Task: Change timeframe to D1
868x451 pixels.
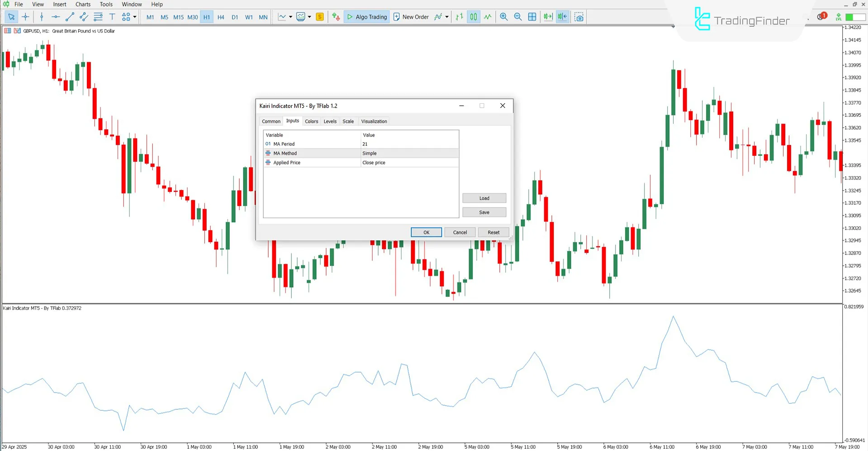Action: [x=235, y=17]
